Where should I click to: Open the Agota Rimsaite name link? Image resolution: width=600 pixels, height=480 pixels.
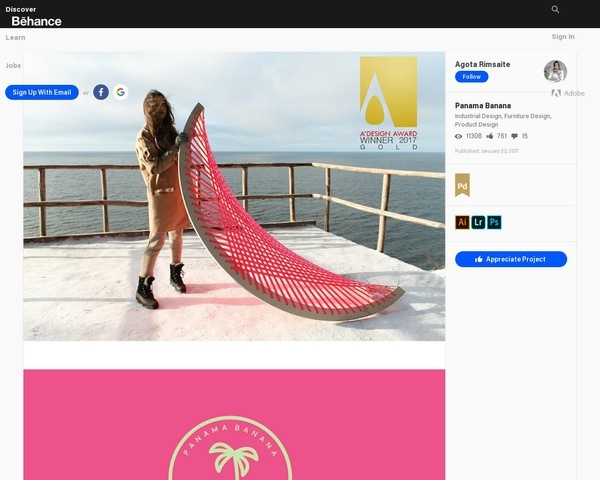[482, 64]
